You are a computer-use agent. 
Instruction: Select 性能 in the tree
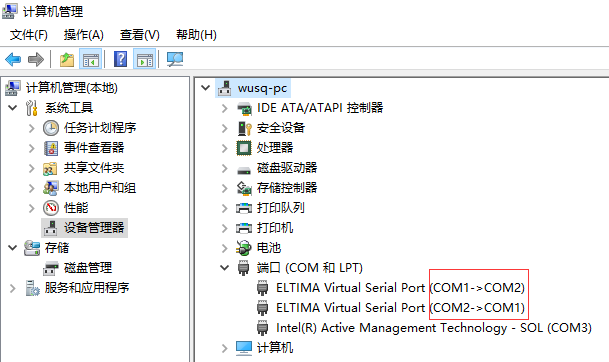(76, 208)
